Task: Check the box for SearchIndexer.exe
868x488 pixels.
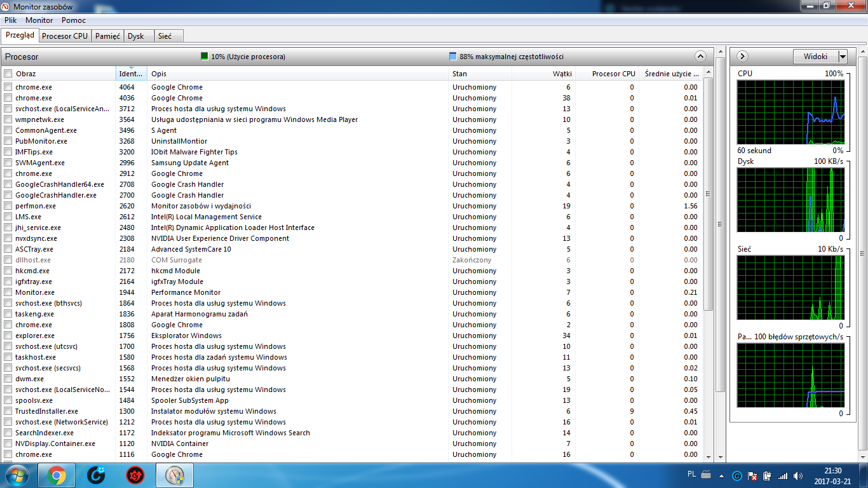Action: 8,433
